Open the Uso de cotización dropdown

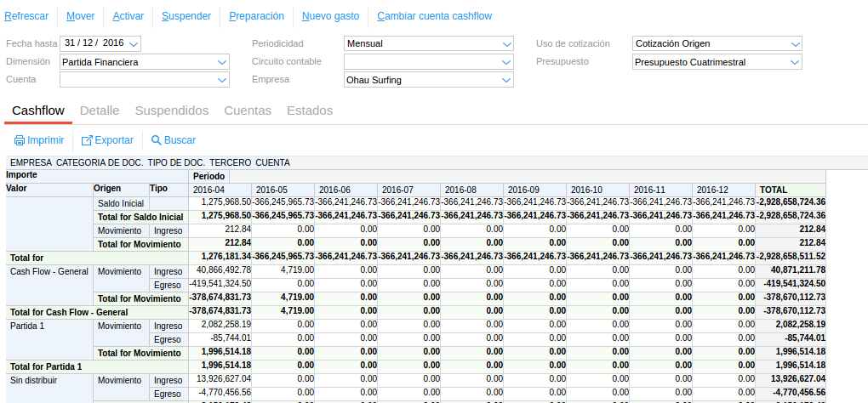(x=795, y=43)
